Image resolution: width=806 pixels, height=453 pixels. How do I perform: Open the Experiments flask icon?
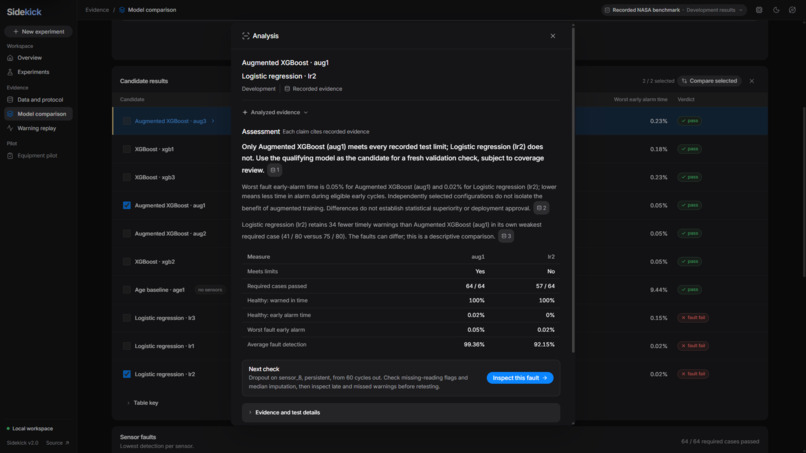(x=10, y=73)
